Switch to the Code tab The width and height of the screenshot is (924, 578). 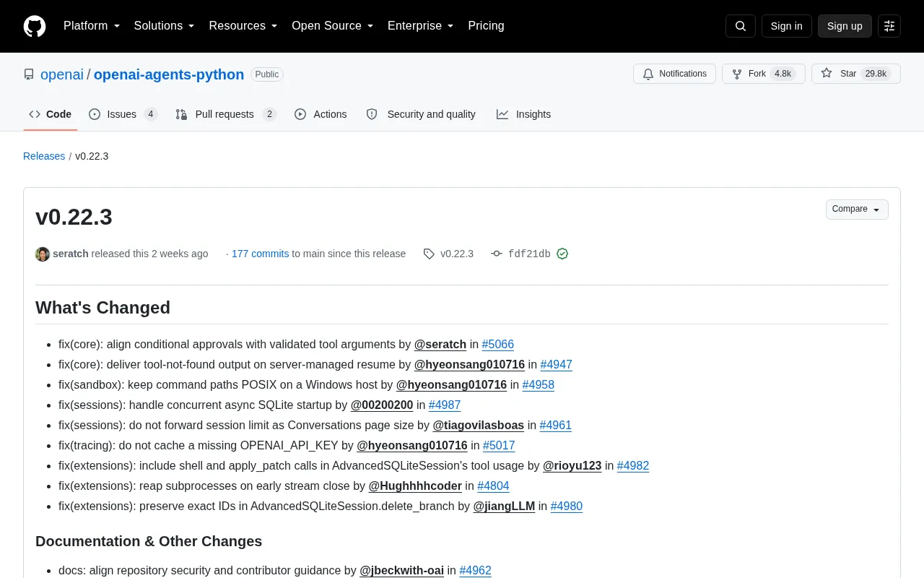(50, 114)
